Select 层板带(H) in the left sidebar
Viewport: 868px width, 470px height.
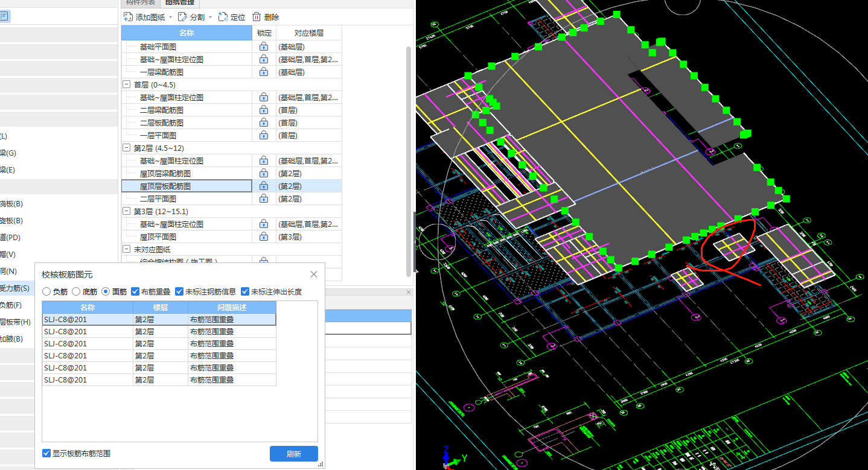point(15,322)
